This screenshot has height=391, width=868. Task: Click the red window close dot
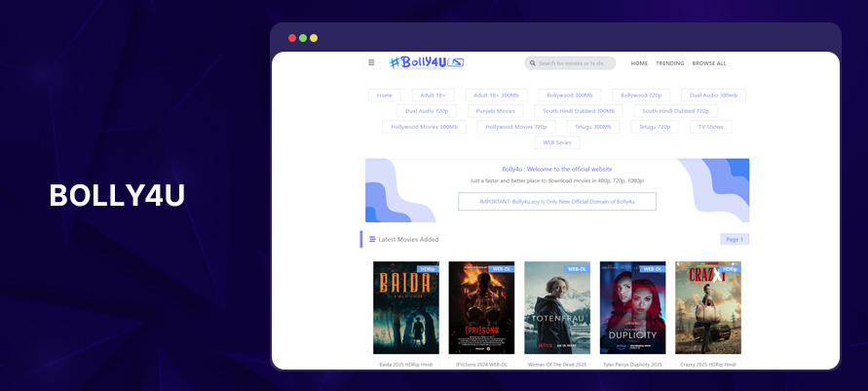coord(292,38)
